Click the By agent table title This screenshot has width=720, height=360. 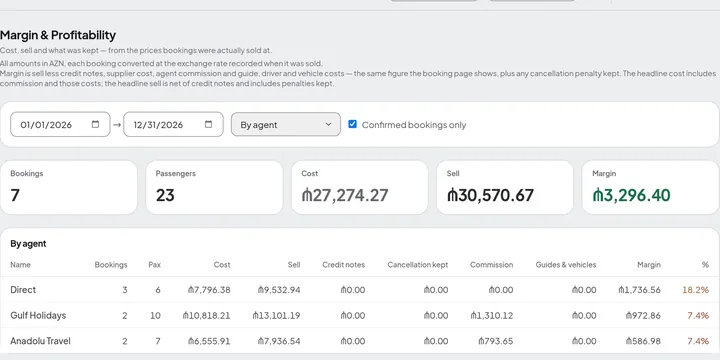[28, 244]
